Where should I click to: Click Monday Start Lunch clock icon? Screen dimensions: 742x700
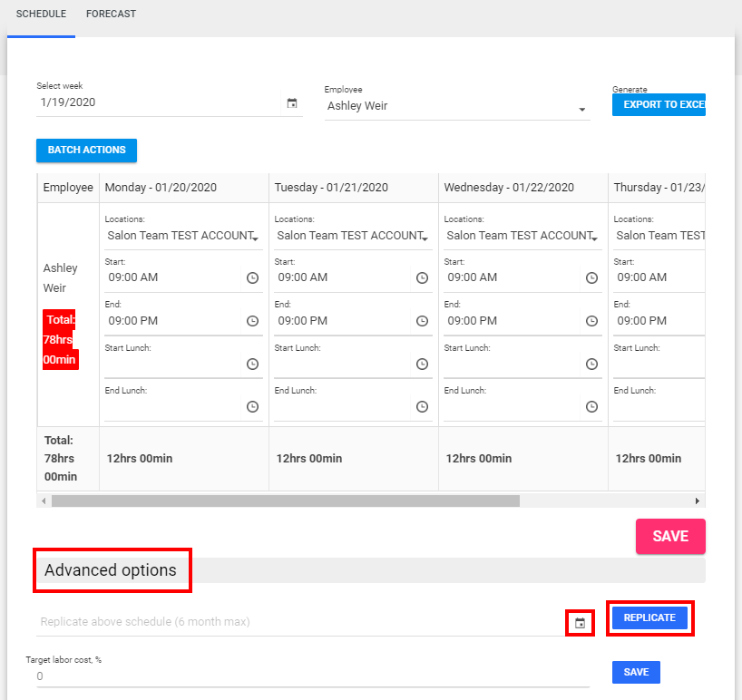click(252, 364)
